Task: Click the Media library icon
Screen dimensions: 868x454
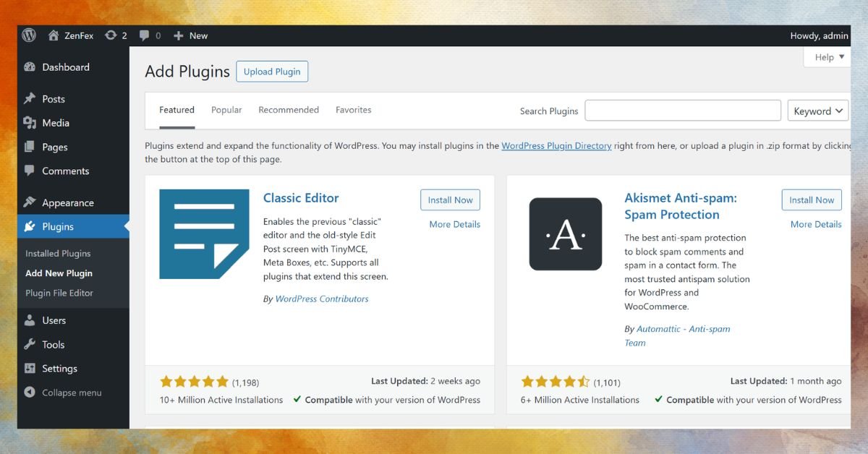Action: [x=30, y=123]
